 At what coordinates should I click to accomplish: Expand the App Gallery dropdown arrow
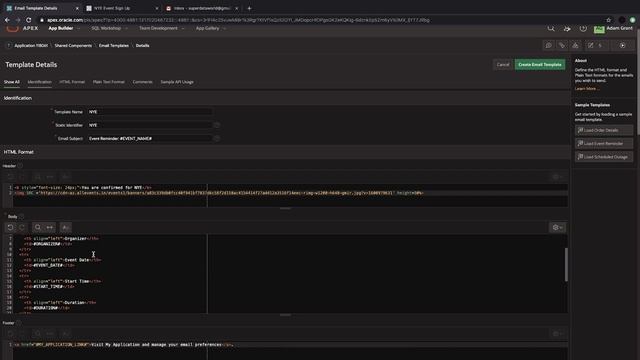[x=224, y=29]
